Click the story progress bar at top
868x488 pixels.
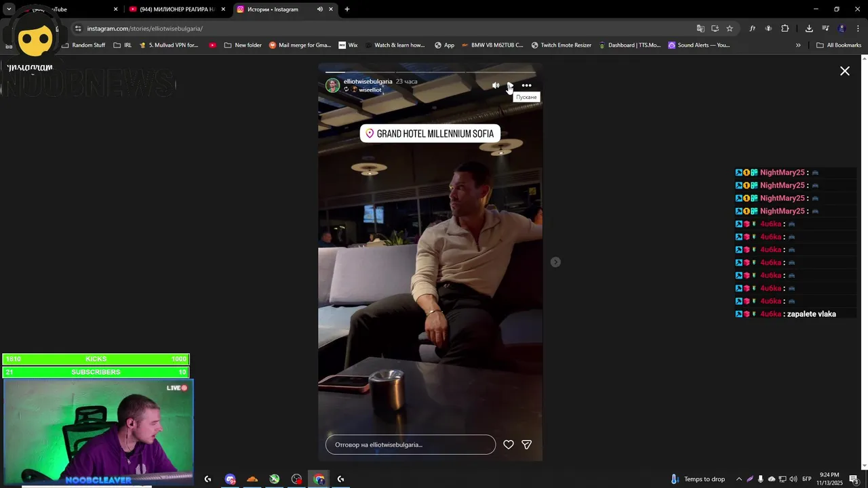pos(430,72)
